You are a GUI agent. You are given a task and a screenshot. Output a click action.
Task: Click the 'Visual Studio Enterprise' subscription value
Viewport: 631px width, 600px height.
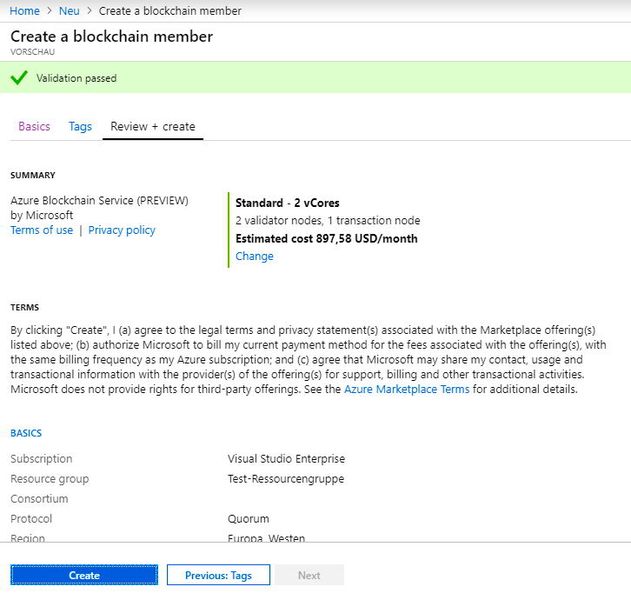286,459
